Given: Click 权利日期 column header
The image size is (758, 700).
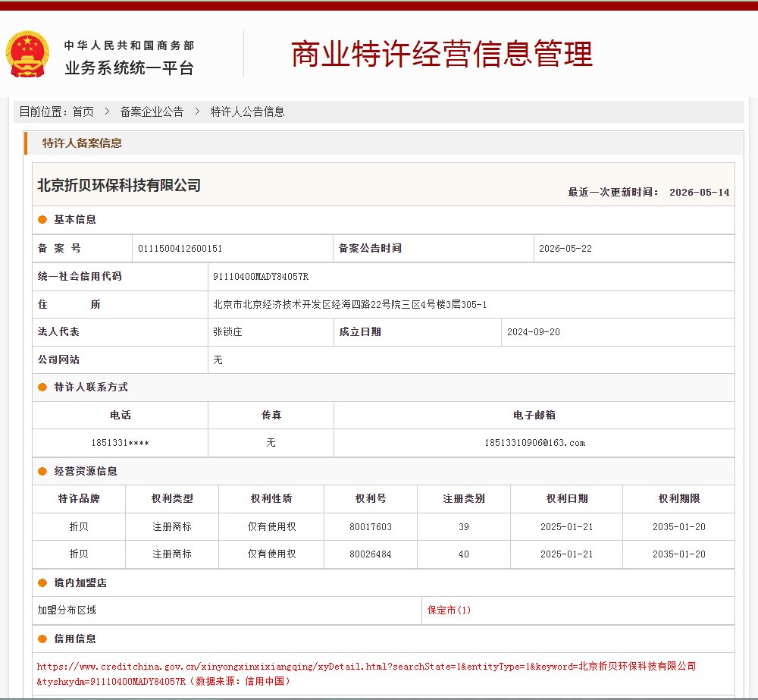Looking at the screenshot, I should click(x=566, y=499).
